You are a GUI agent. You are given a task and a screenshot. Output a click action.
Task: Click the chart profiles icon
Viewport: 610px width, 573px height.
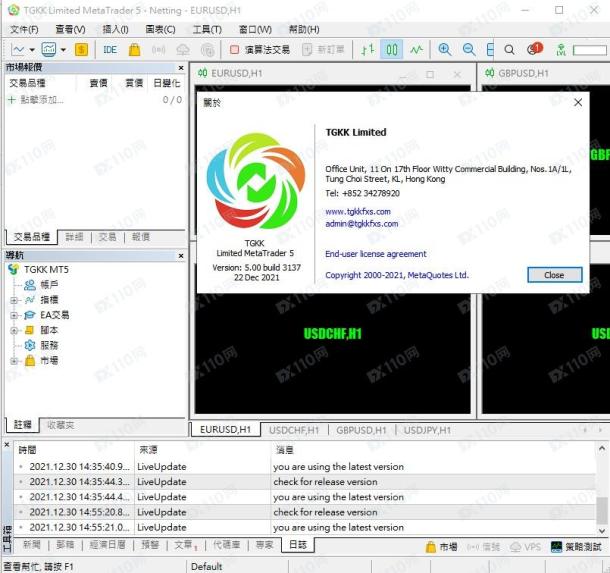[x=49, y=49]
